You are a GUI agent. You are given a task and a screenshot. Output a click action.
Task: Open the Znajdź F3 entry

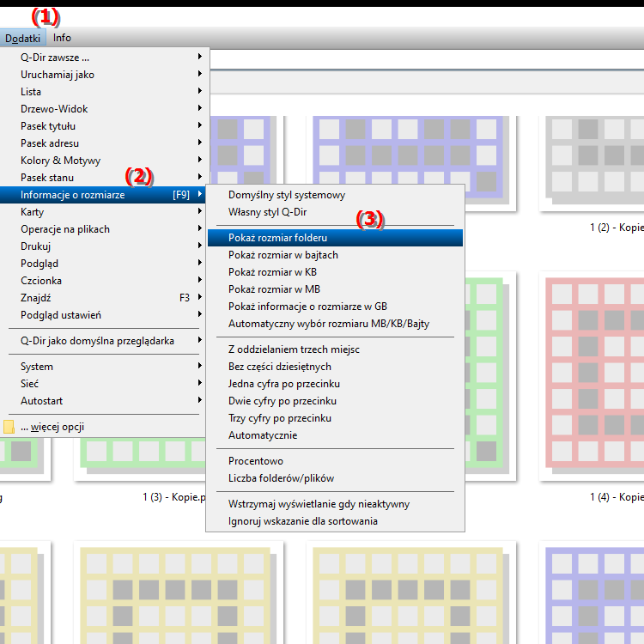pyautogui.click(x=105, y=298)
